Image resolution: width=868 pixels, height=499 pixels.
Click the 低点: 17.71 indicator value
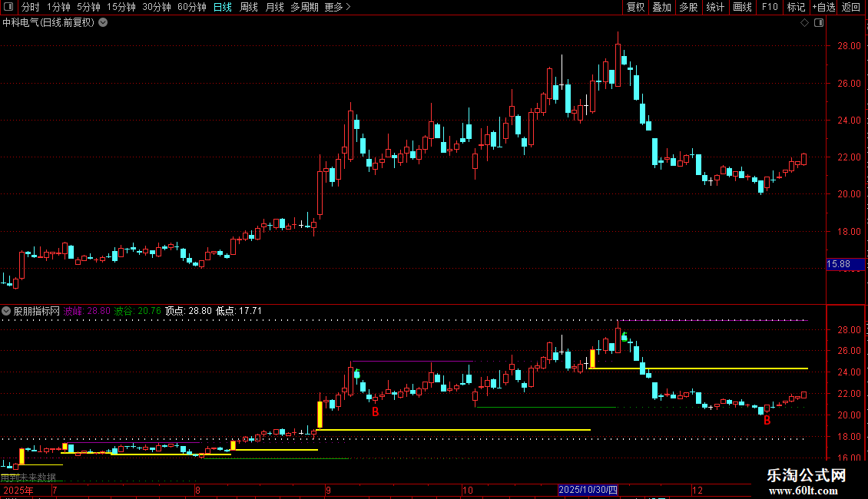[x=239, y=311]
